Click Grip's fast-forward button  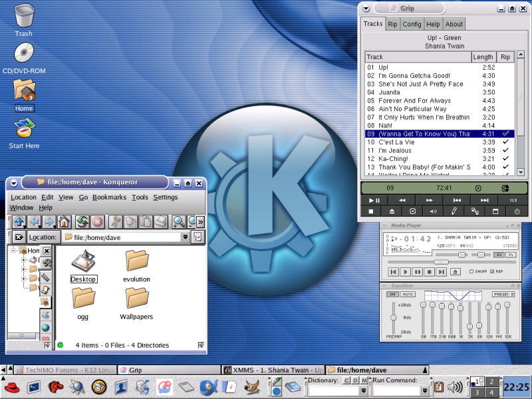point(429,200)
